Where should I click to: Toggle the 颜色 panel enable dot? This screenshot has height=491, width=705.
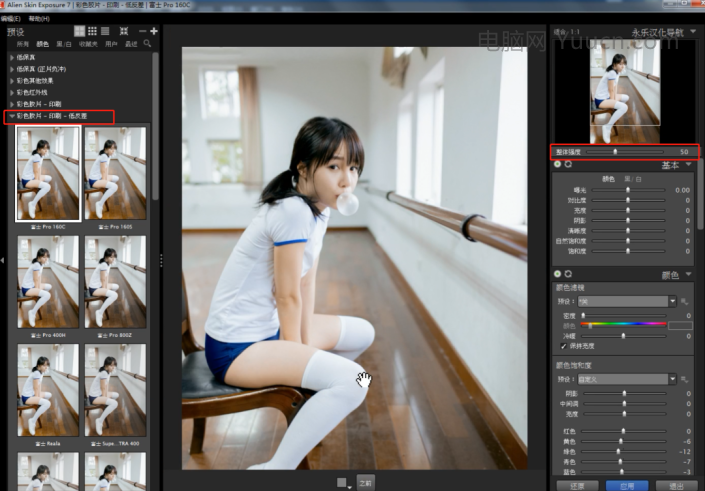pyautogui.click(x=558, y=274)
